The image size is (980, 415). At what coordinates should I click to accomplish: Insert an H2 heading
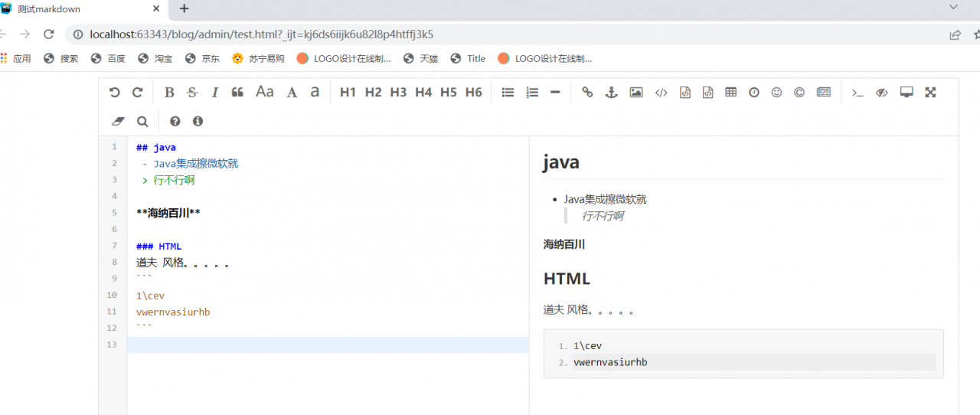coord(373,92)
